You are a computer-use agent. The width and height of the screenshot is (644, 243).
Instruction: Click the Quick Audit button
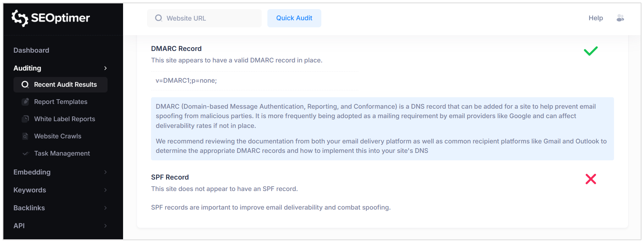294,18
